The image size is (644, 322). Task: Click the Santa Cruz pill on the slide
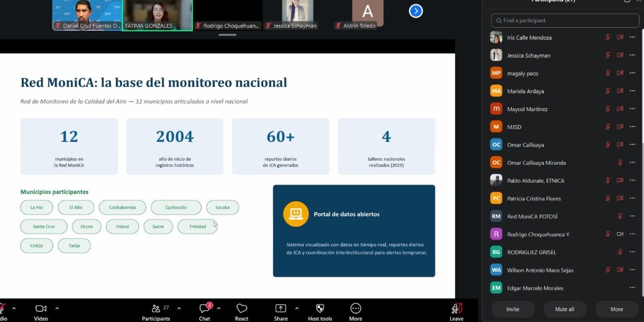pos(44,226)
